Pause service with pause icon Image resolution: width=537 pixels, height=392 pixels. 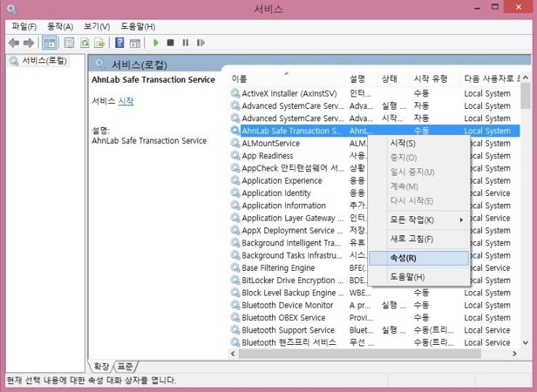[185, 43]
